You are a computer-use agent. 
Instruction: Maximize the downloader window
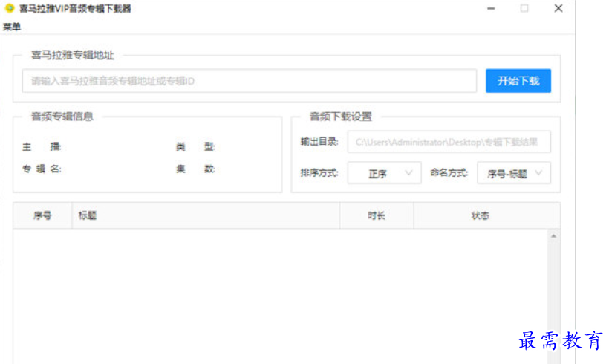pyautogui.click(x=524, y=8)
